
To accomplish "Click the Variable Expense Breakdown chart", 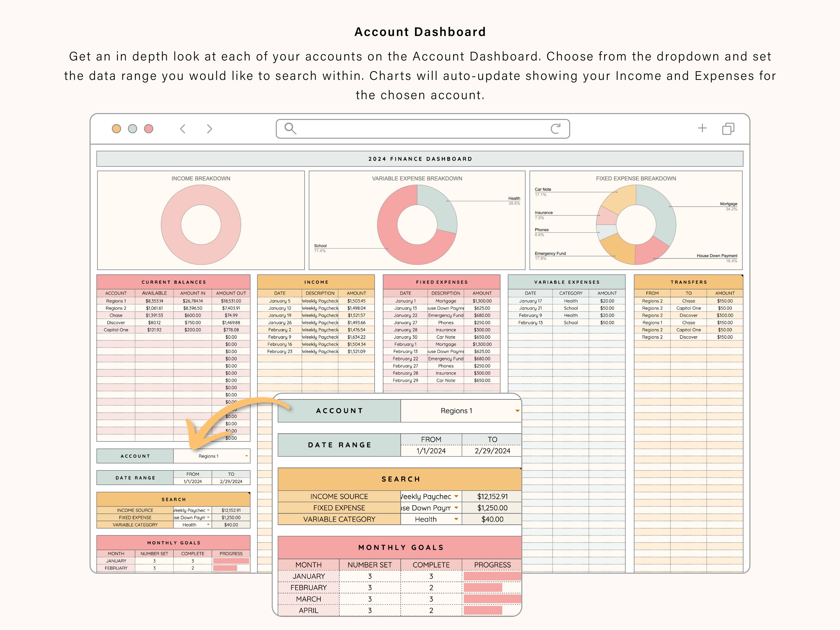I will point(418,225).
